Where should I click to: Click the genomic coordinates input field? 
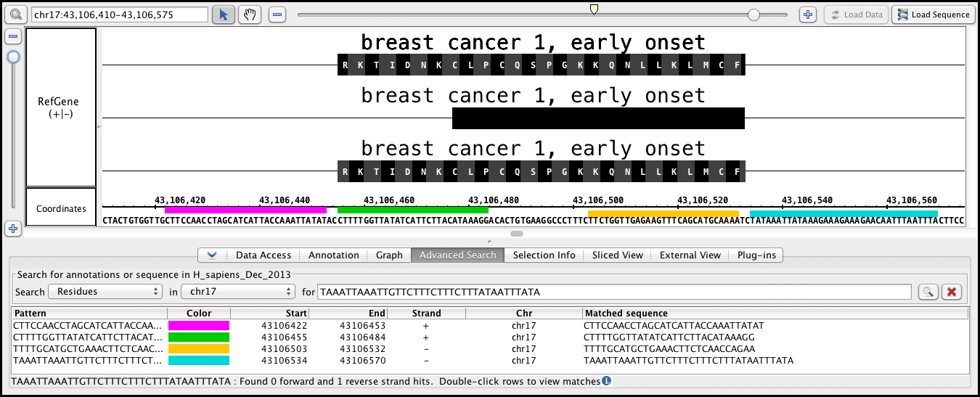pos(119,15)
